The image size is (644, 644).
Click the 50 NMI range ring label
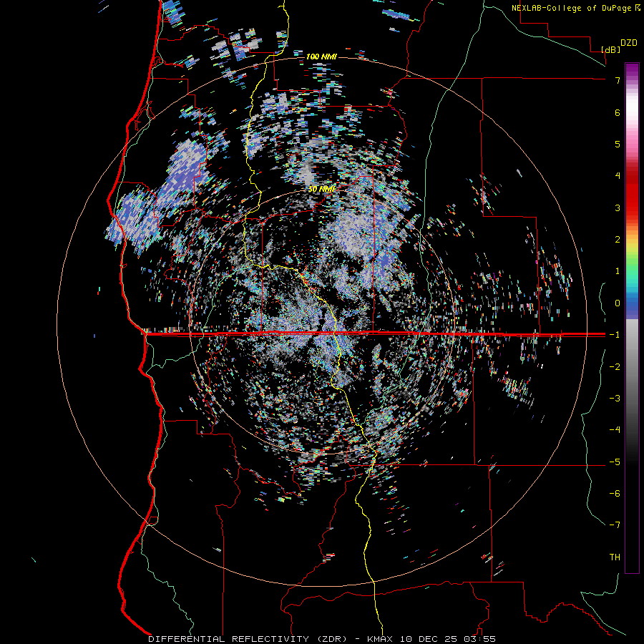click(x=322, y=189)
